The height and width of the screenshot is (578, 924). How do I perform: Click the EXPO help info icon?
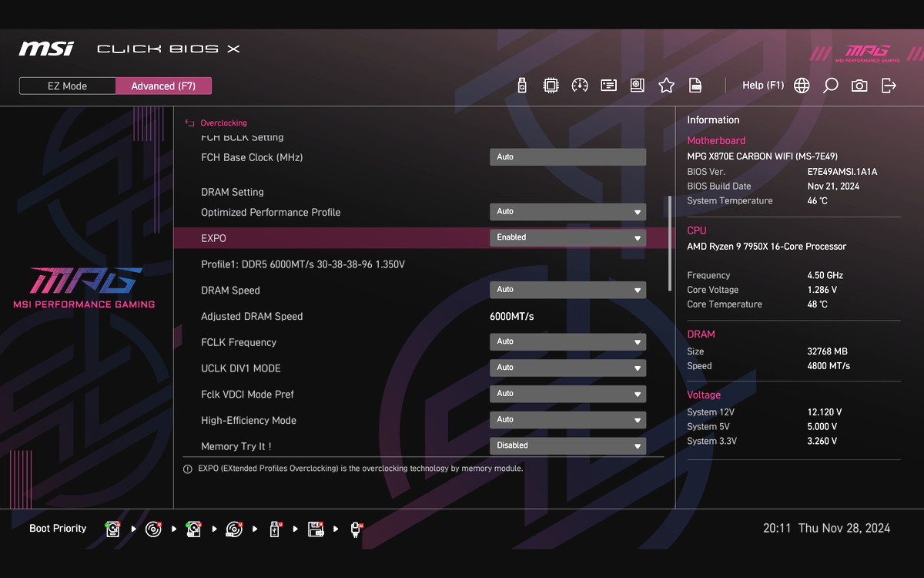tap(188, 469)
